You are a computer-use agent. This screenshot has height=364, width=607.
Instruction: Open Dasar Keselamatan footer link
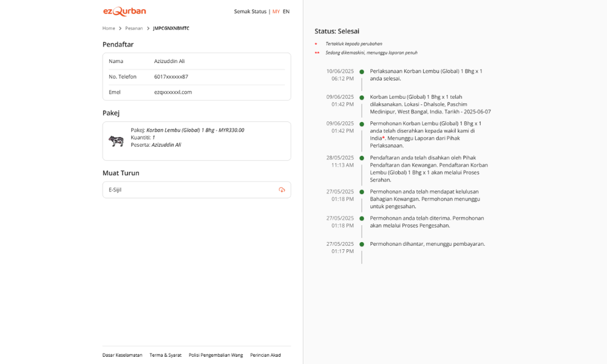122,355
